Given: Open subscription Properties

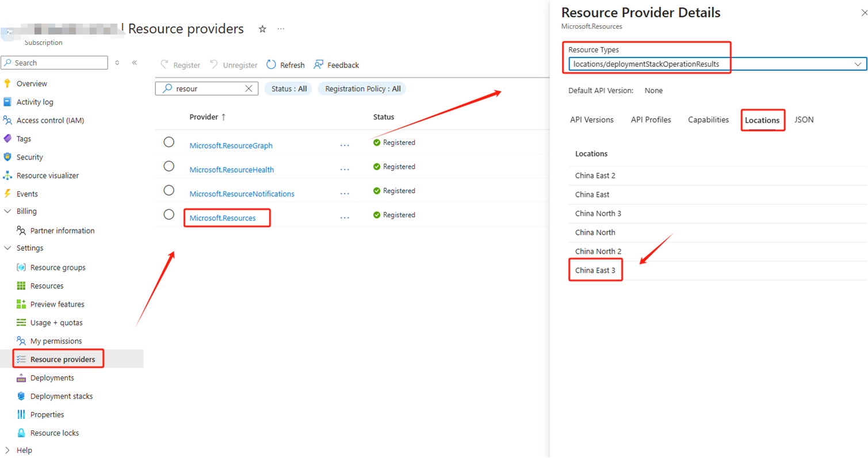Looking at the screenshot, I should point(47,415).
